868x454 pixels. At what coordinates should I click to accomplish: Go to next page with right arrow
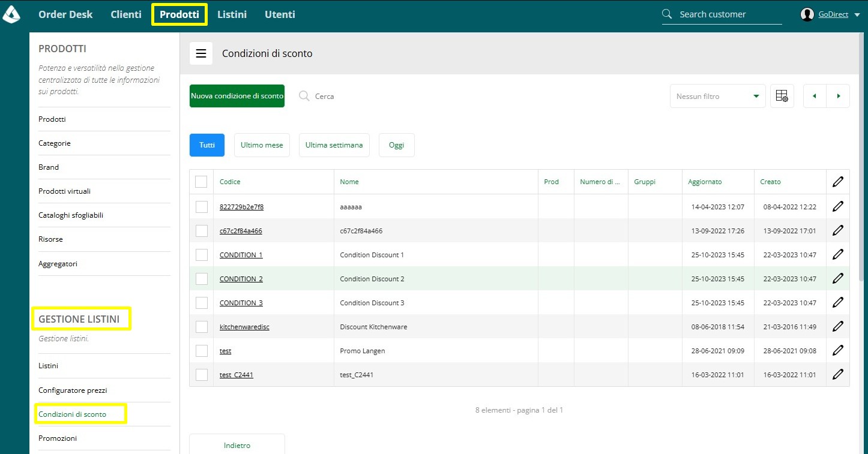838,96
